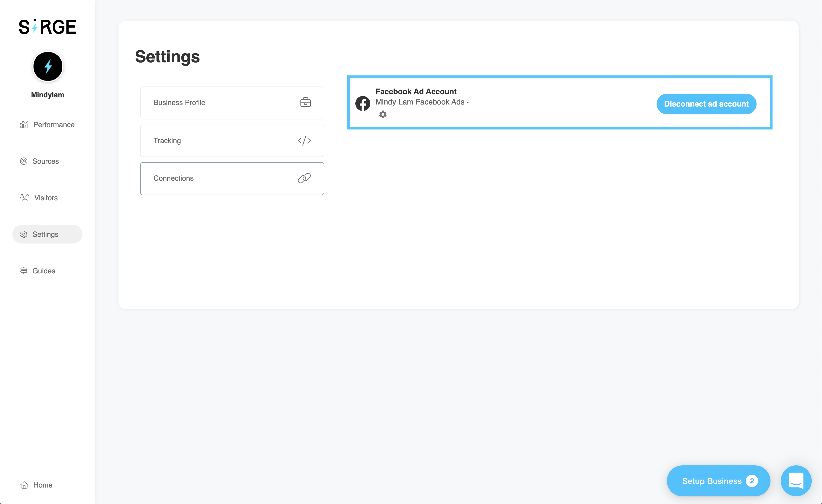Select Settings in the sidebar
The width and height of the screenshot is (822, 504).
45,234
